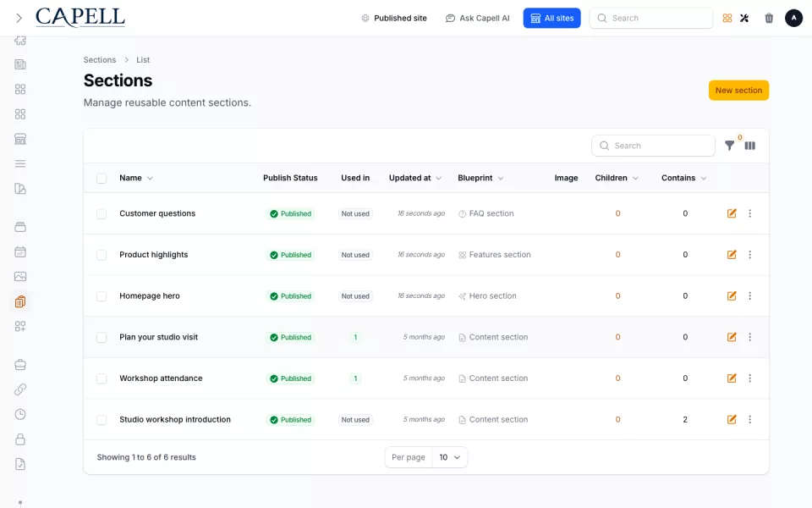Click the All sites button
Image resolution: width=812 pixels, height=508 pixels.
point(551,18)
